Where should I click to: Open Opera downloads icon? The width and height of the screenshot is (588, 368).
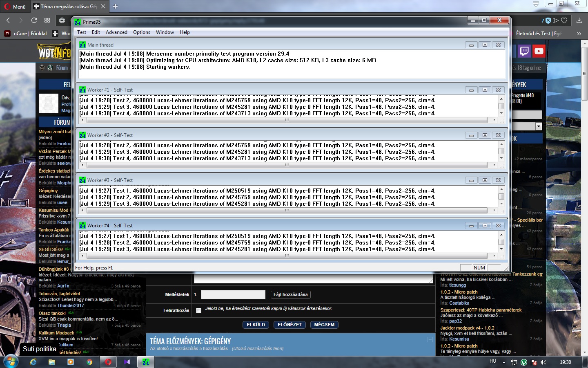click(579, 20)
